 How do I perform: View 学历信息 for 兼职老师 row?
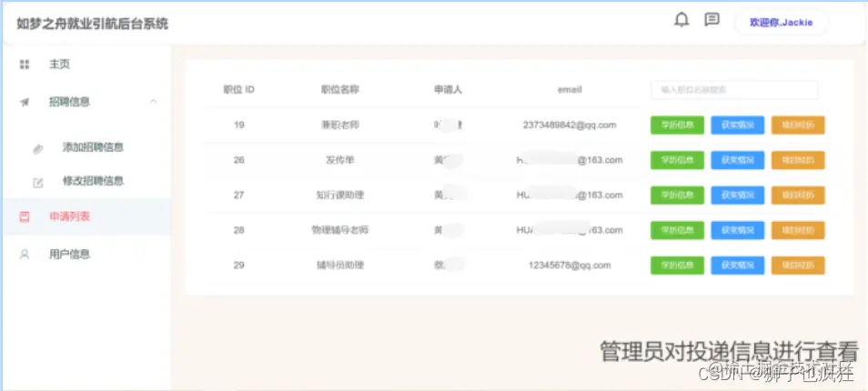(x=677, y=125)
